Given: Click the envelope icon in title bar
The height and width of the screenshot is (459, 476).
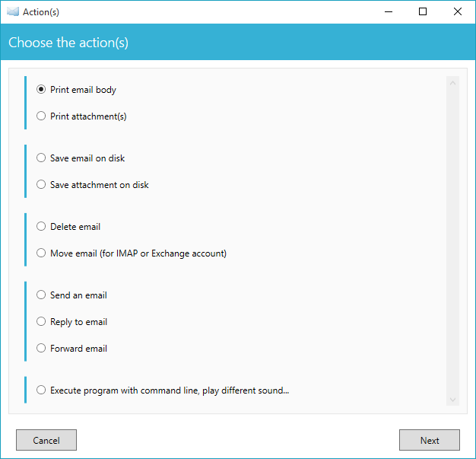Looking at the screenshot, I should pos(13,12).
